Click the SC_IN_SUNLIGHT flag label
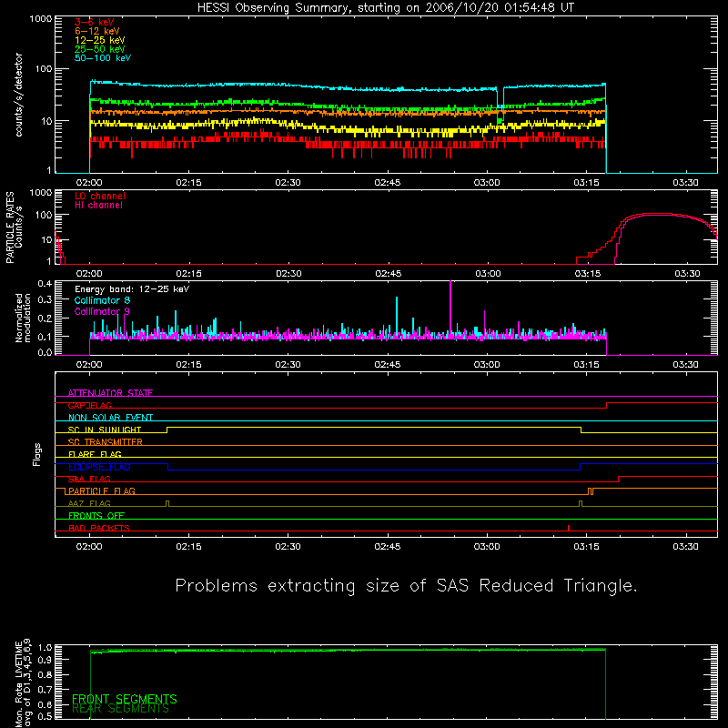This screenshot has height=728, width=728. pos(105,430)
